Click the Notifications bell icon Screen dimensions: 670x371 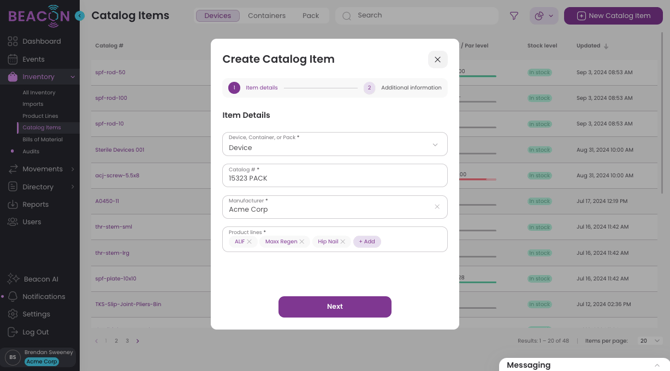coord(13,297)
